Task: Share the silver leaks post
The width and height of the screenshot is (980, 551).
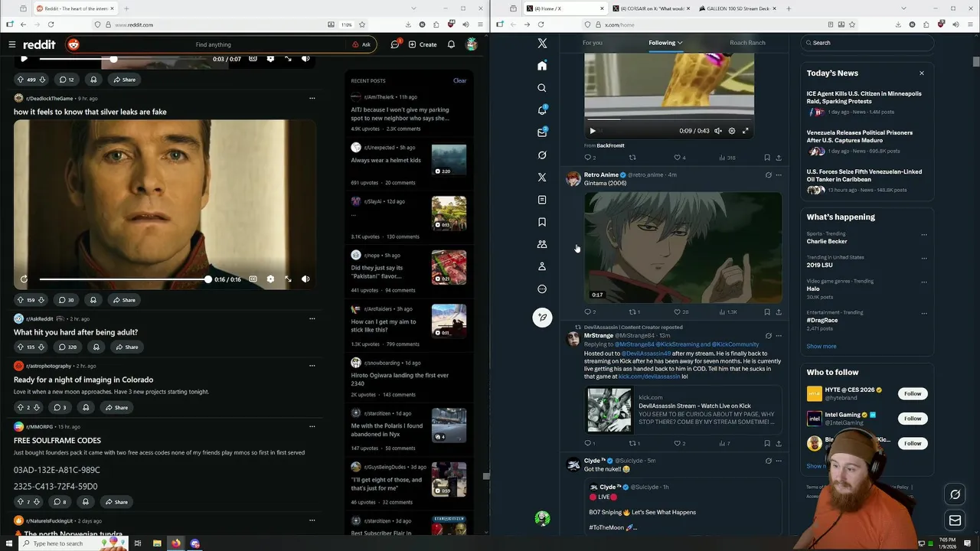Action: pyautogui.click(x=124, y=300)
